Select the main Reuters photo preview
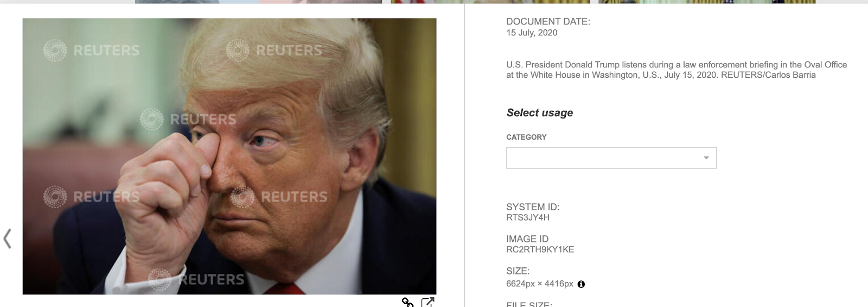Viewport: 868px width, 307px height. pos(229,156)
